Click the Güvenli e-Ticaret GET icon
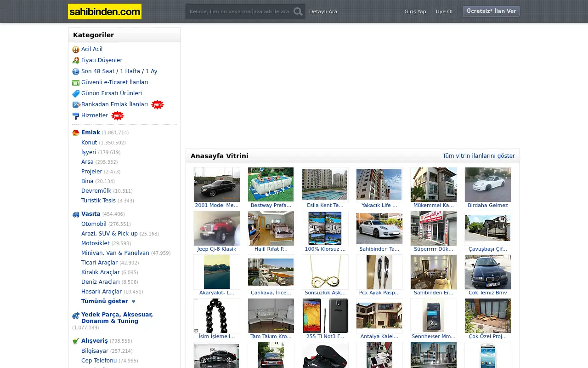The image size is (588, 368). tap(76, 83)
